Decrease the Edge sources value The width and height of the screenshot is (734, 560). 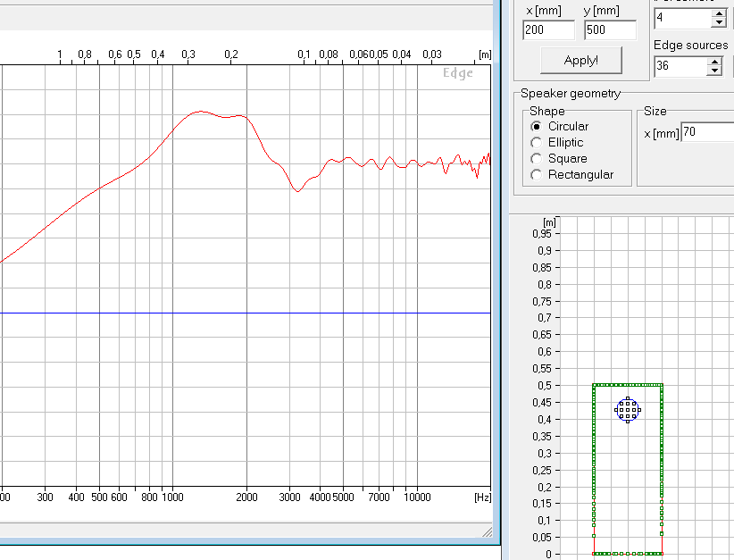[714, 71]
